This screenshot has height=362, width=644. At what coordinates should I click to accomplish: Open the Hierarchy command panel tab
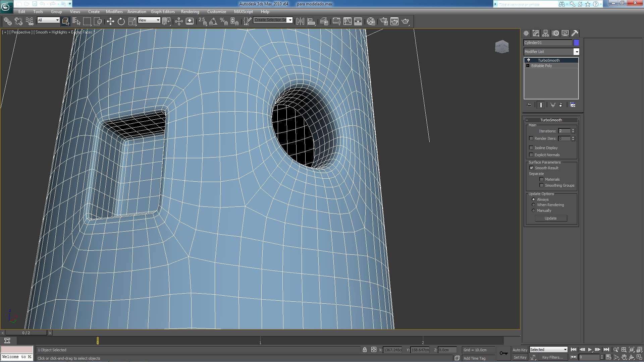click(x=546, y=33)
